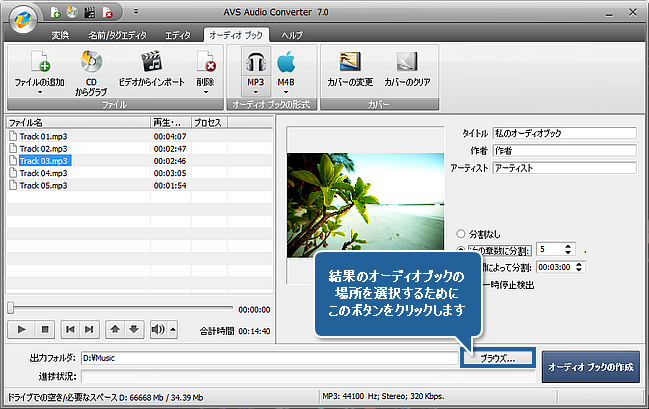The width and height of the screenshot is (649, 409).
Task: Click the ビデオからインポート clapperboard icon
Action: pyautogui.click(x=150, y=62)
